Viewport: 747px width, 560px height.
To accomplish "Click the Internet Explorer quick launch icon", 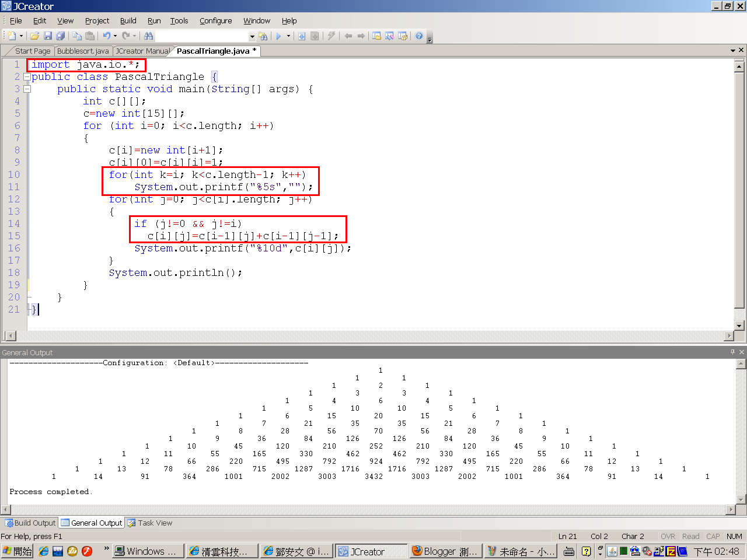I will point(44,551).
